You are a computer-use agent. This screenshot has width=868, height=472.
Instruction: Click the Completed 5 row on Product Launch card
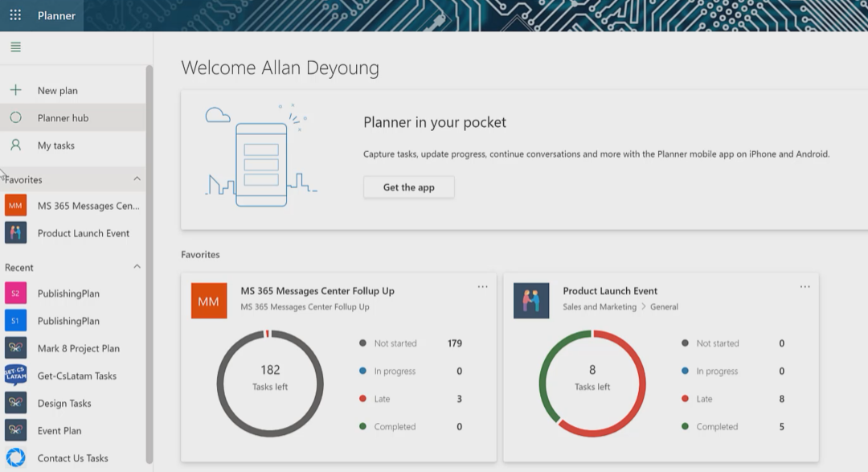click(x=733, y=427)
